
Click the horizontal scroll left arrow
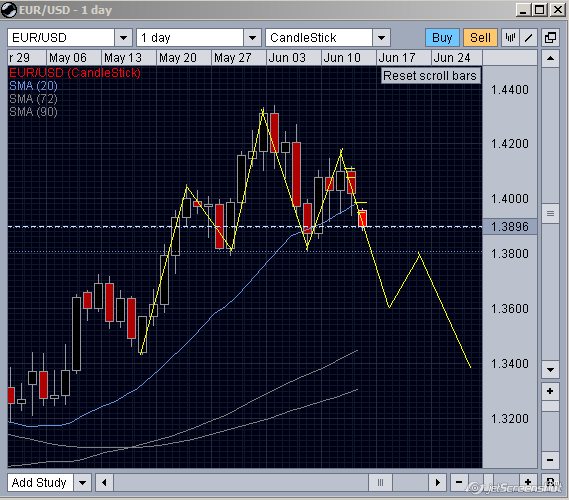tap(105, 483)
